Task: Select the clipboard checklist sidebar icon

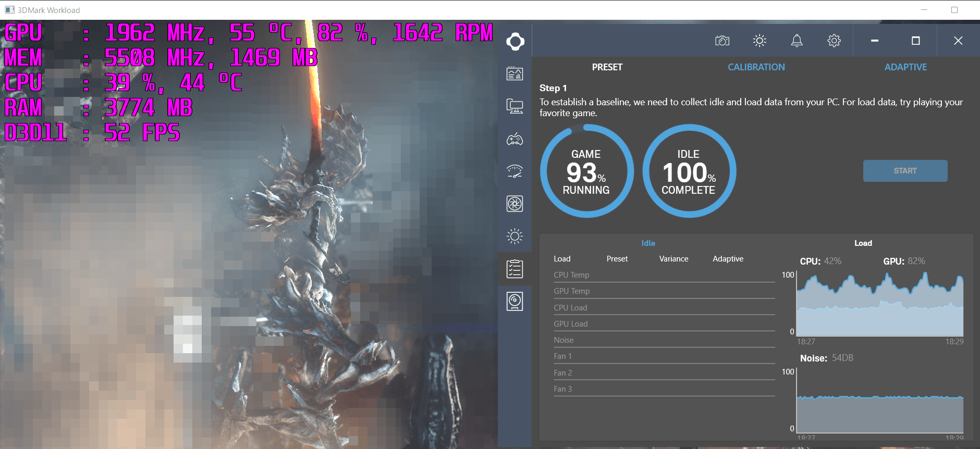Action: pos(514,269)
